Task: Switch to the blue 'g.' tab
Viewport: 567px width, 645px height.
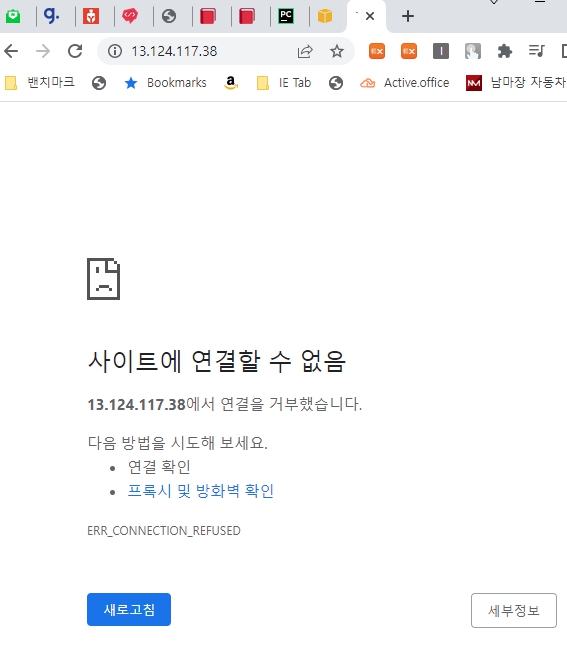Action: [x=51, y=16]
